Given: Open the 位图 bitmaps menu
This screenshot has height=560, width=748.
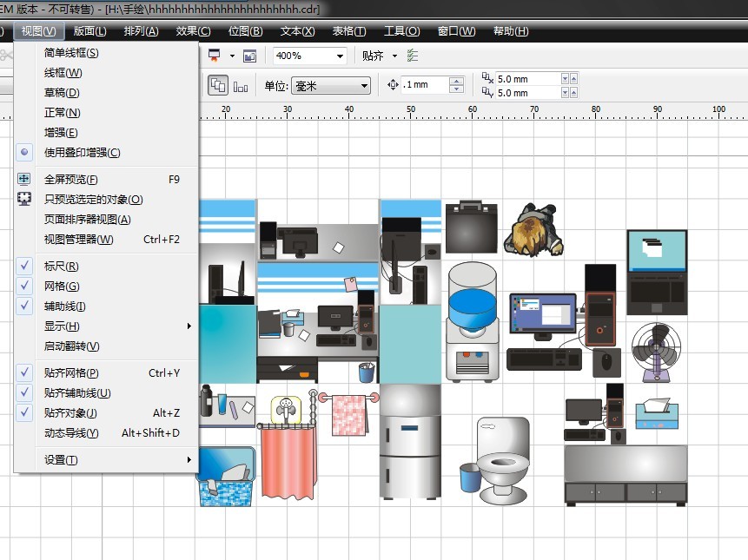Looking at the screenshot, I should pos(245,31).
